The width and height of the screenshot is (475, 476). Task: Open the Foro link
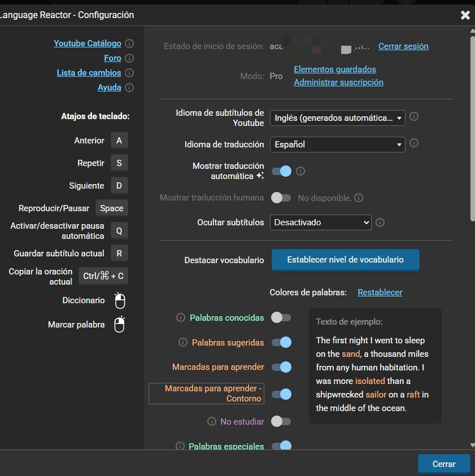coord(112,58)
